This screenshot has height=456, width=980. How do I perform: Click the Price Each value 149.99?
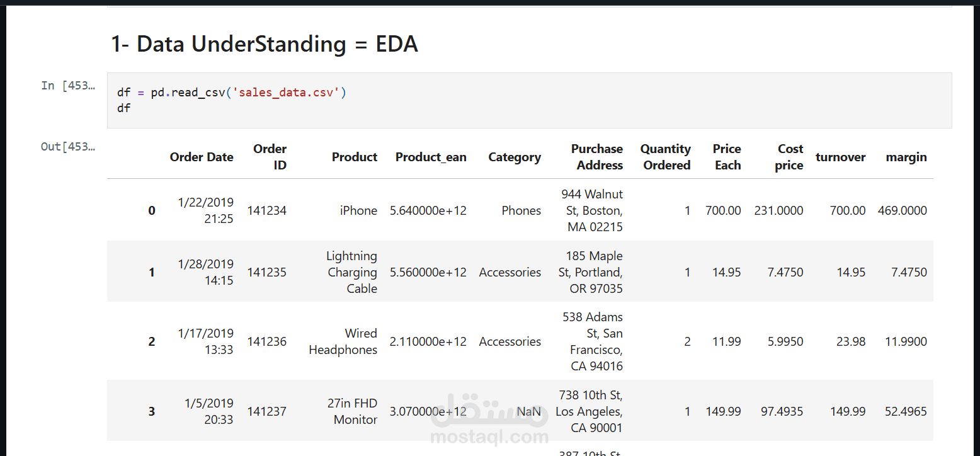(723, 411)
